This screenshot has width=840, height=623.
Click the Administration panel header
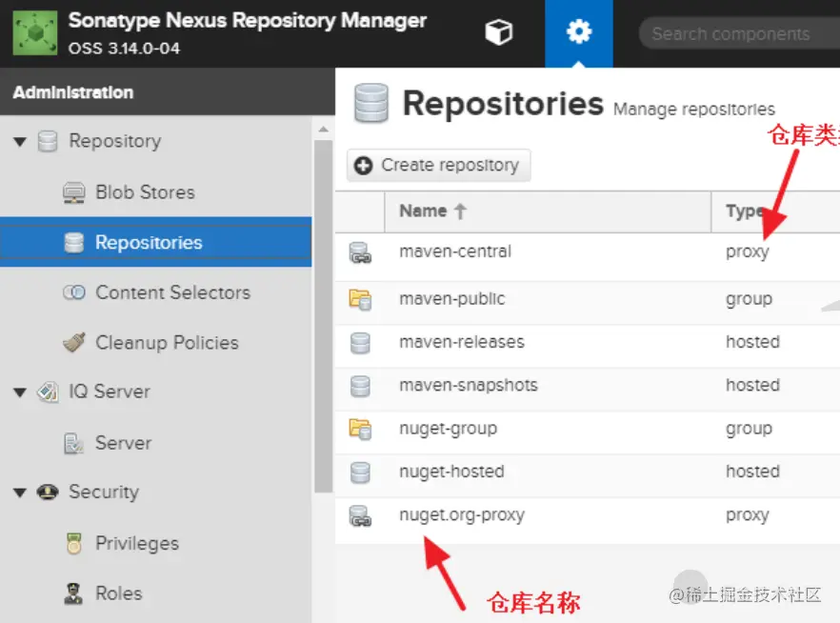tap(168, 92)
